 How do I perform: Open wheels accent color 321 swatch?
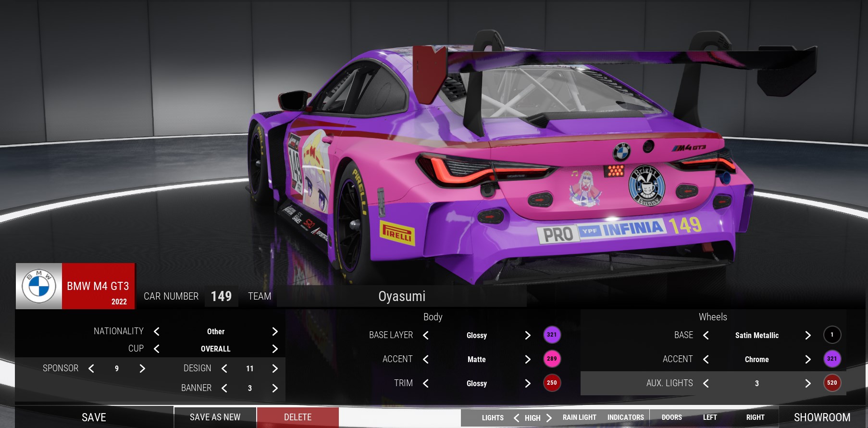[832, 359]
